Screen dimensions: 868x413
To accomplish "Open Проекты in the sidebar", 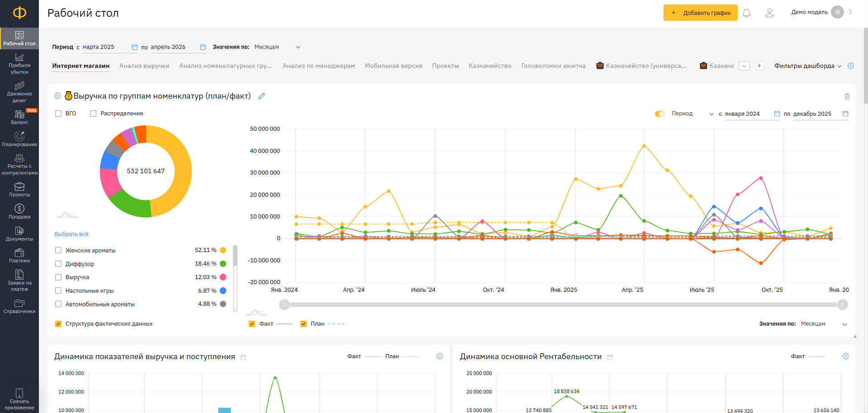I will [19, 190].
